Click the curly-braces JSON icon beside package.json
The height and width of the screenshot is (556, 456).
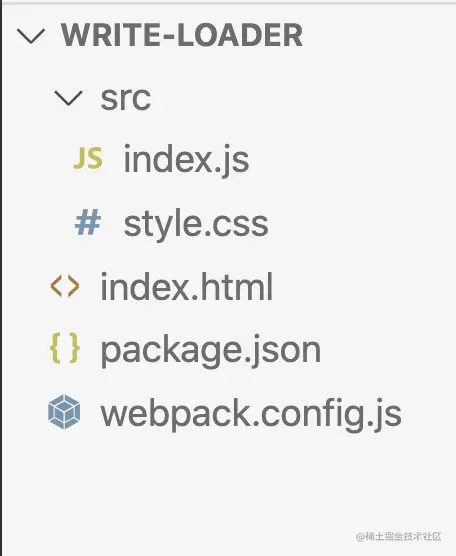[65, 348]
